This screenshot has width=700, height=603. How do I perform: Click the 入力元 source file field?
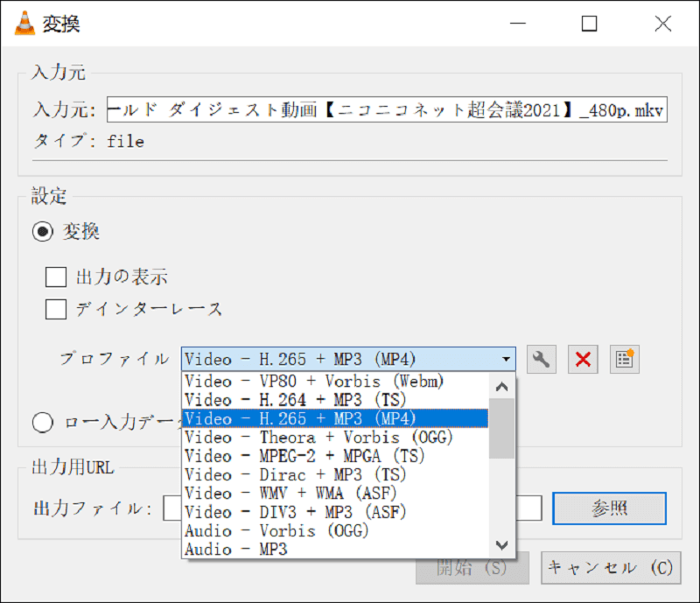[x=387, y=109]
